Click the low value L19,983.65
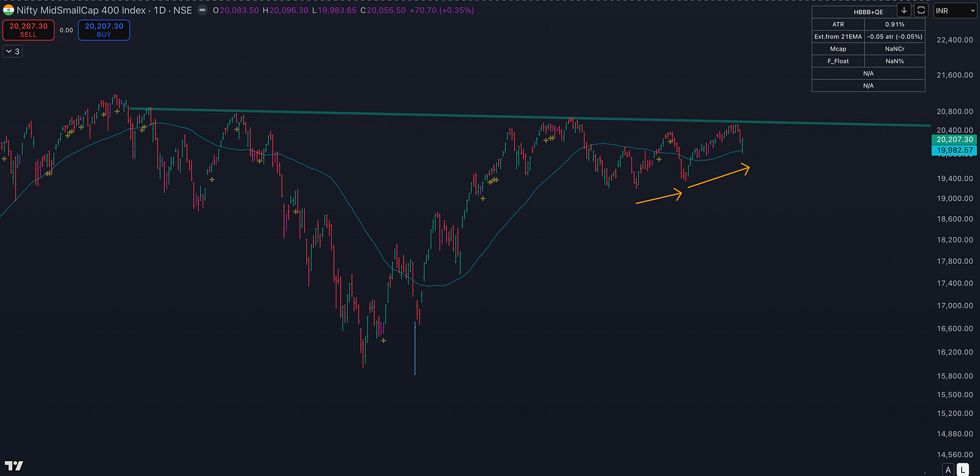 coord(335,10)
